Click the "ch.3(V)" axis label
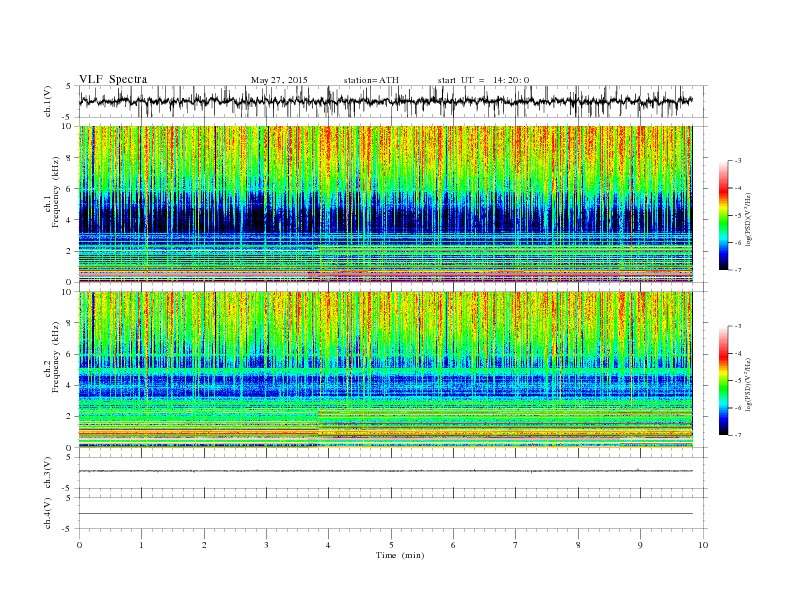This screenshot has width=792, height=612. click(x=48, y=473)
